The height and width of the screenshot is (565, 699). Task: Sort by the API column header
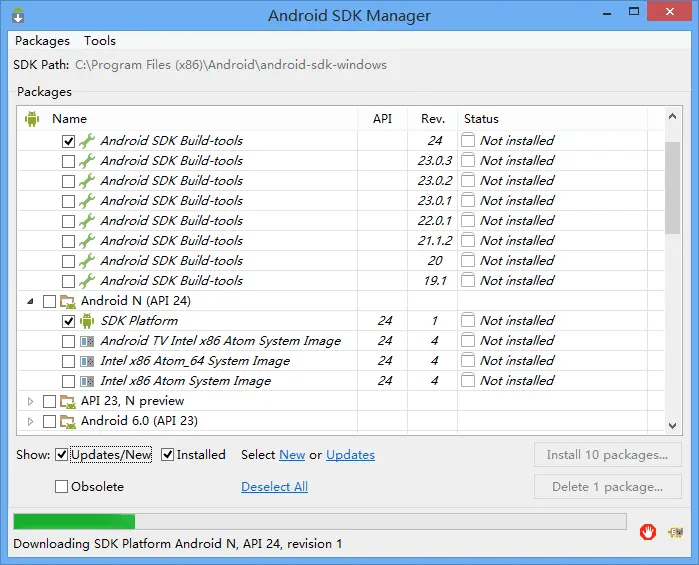point(382,119)
